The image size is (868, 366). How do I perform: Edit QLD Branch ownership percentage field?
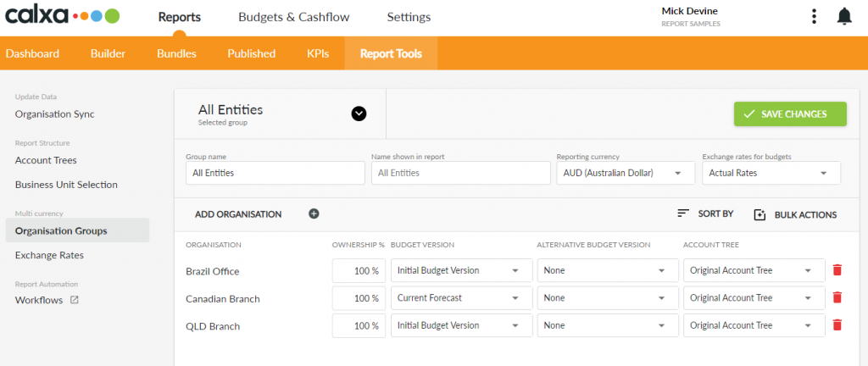pyautogui.click(x=359, y=325)
